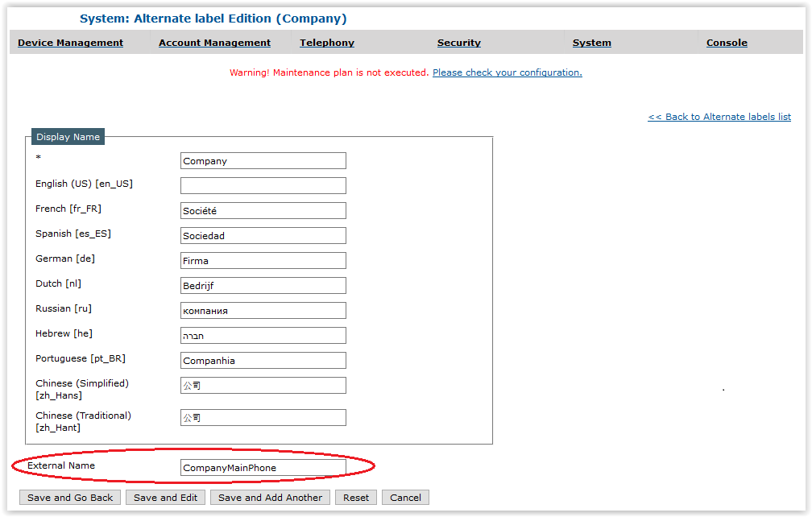This screenshot has height=517, width=812.
Task: Open the Account Management menu
Action: pos(214,43)
